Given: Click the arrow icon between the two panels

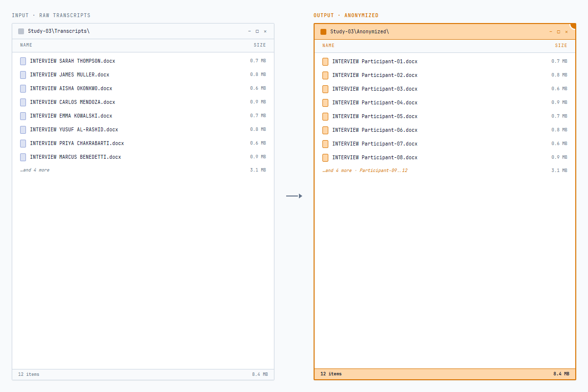Looking at the screenshot, I should pos(294,196).
